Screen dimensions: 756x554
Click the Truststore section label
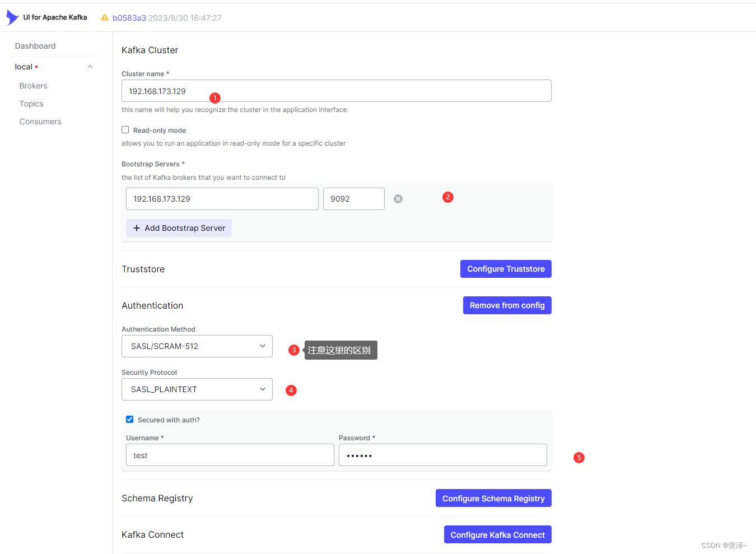(143, 269)
